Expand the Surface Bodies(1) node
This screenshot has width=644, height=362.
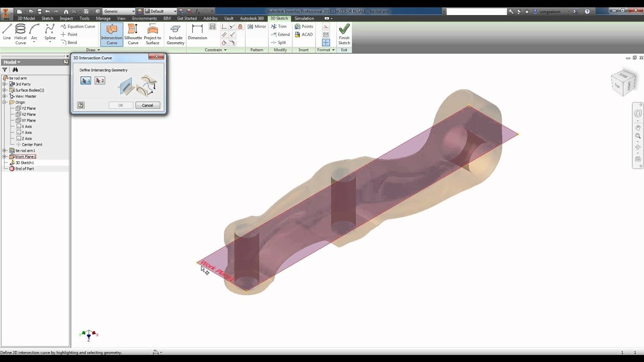pyautogui.click(x=5, y=90)
